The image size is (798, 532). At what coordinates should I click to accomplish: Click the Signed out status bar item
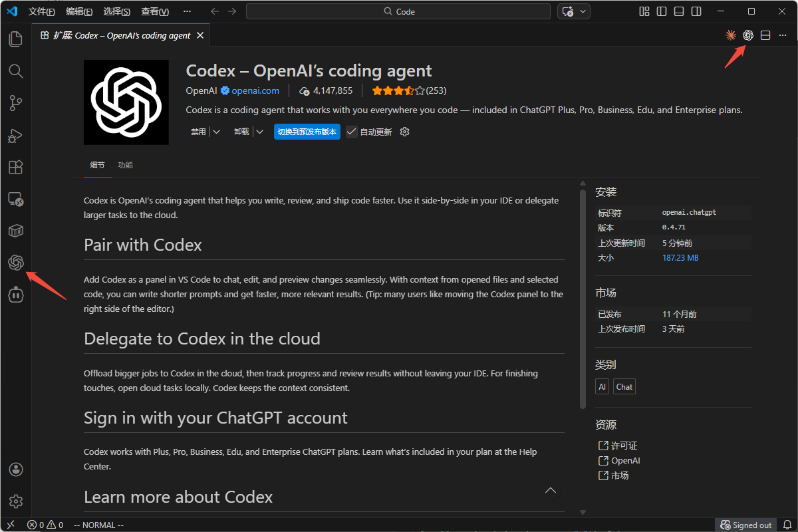coord(747,525)
